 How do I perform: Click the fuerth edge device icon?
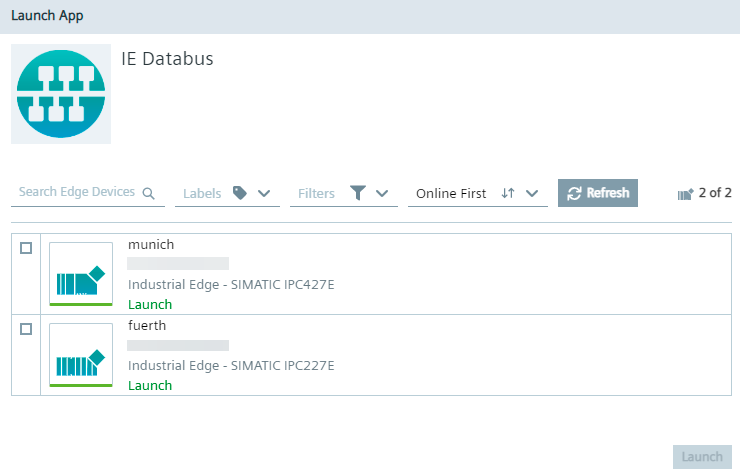tap(81, 355)
